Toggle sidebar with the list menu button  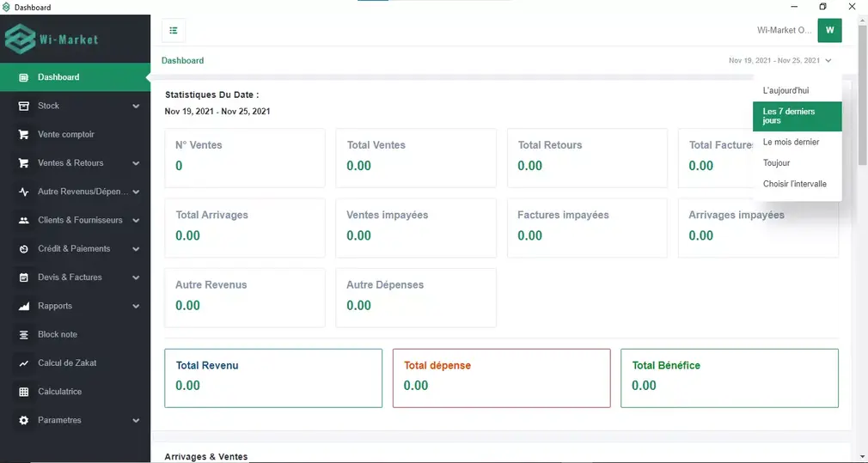pos(174,31)
